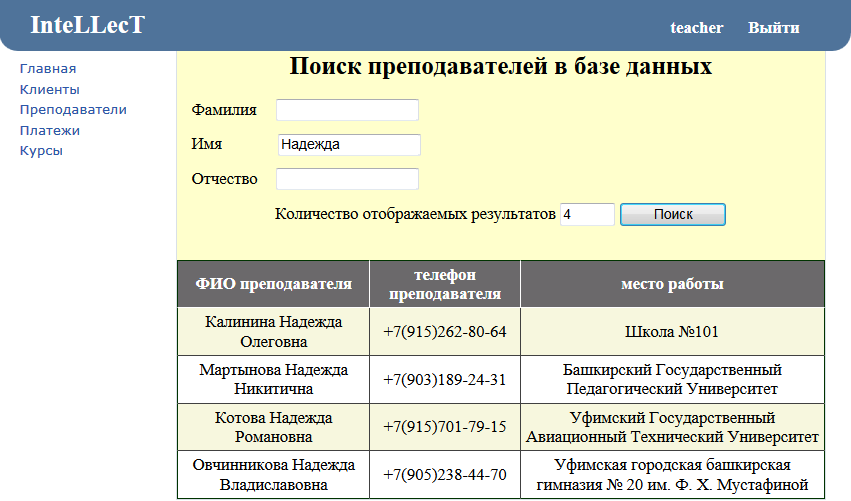
Task: Focus the Отчество input field
Action: click(347, 179)
